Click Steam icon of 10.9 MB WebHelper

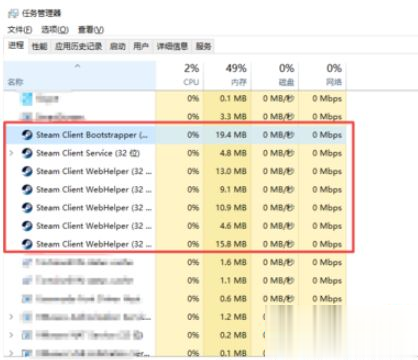[x=27, y=208]
